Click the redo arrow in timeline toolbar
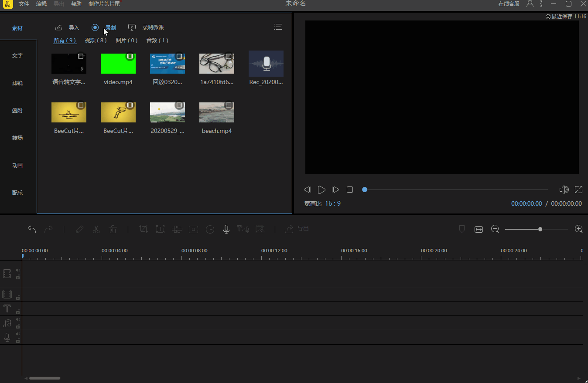588x383 pixels. click(48, 229)
